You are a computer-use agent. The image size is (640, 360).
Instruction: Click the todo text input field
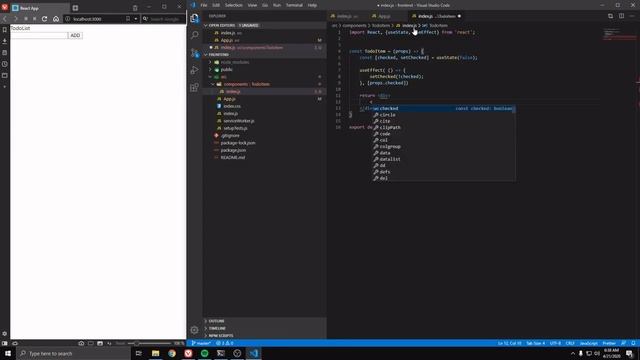[39, 36]
